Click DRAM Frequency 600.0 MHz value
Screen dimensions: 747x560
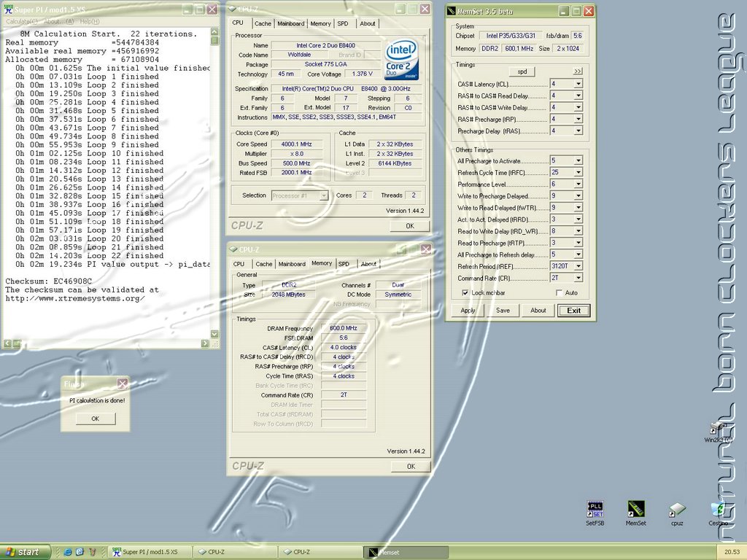[344, 328]
